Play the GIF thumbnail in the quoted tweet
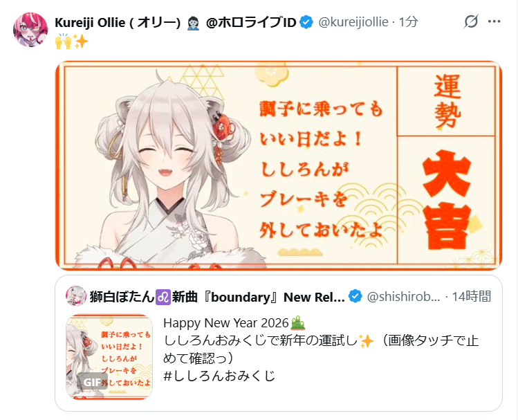Image resolution: width=518 pixels, height=420 pixels. tap(109, 357)
